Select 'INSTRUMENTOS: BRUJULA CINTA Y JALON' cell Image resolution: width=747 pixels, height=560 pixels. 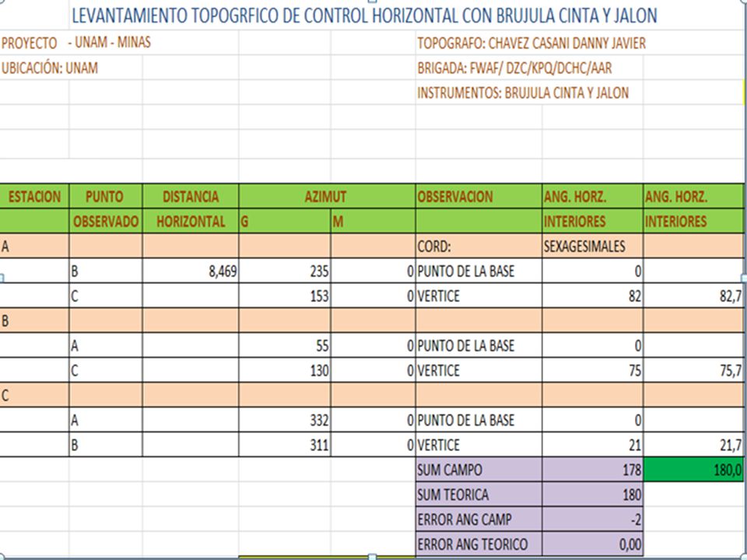523,93
